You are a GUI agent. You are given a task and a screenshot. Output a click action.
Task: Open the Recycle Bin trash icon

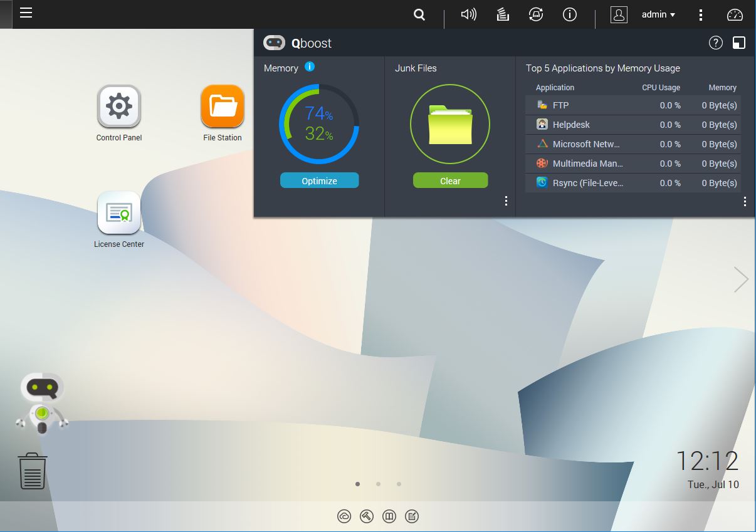tap(33, 471)
